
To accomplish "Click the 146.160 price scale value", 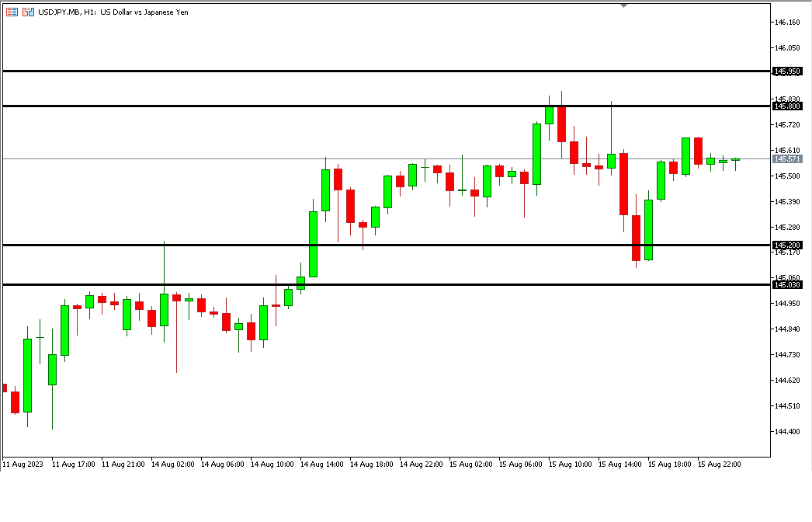I will pos(787,23).
